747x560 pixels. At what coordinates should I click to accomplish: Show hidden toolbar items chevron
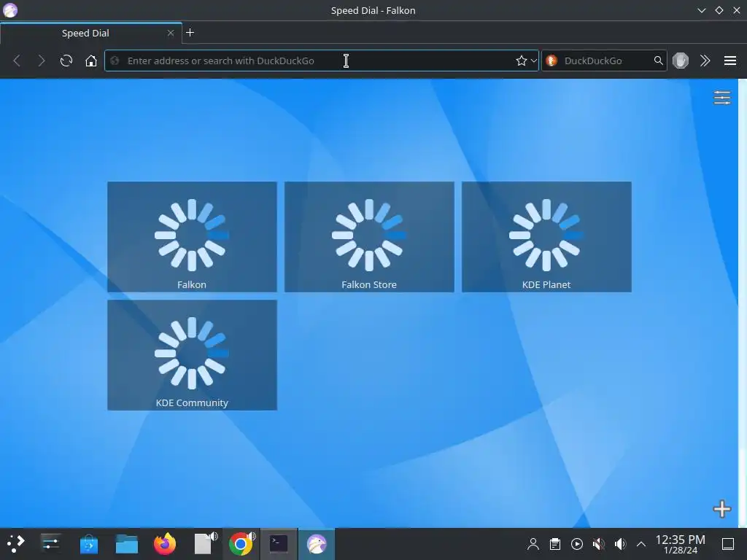click(x=705, y=61)
